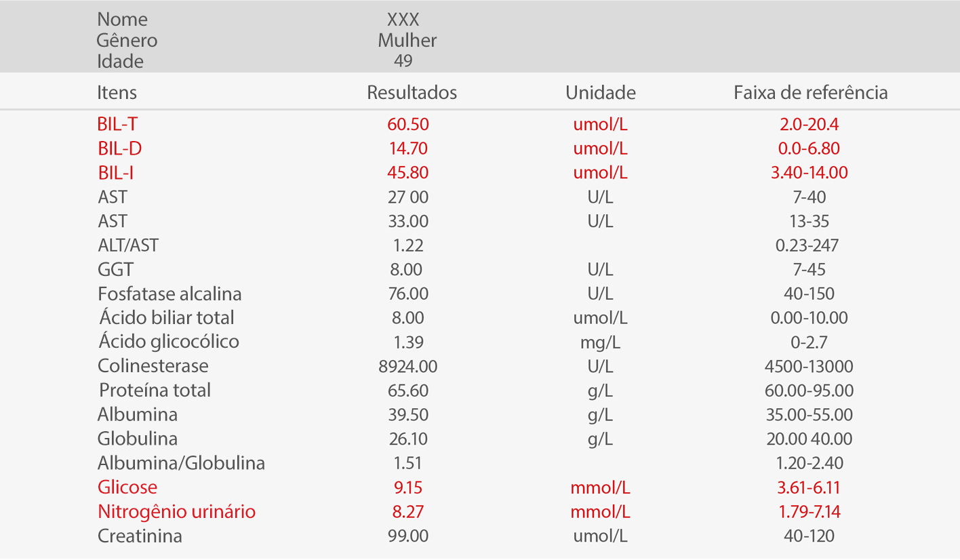Select the ALT/AST row label
The image size is (960, 560).
pyautogui.click(x=128, y=245)
